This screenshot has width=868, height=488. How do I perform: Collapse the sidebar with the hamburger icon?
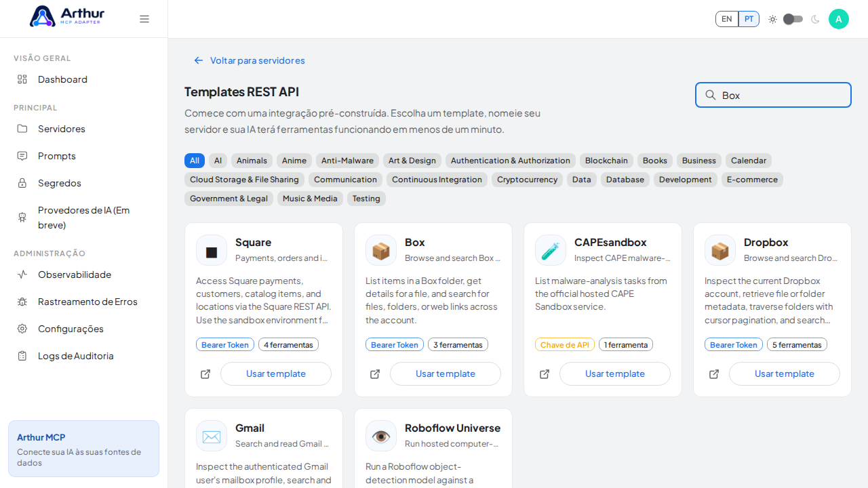click(144, 19)
